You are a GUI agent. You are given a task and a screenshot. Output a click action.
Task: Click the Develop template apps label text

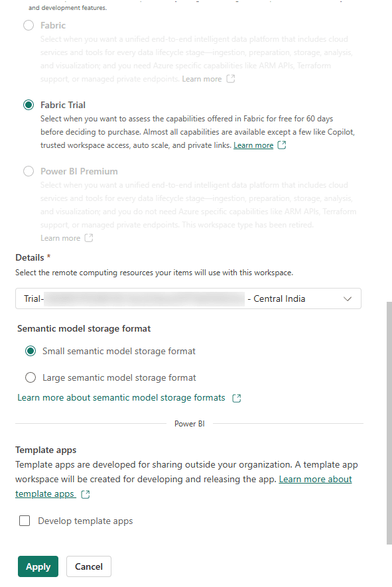[86, 521]
